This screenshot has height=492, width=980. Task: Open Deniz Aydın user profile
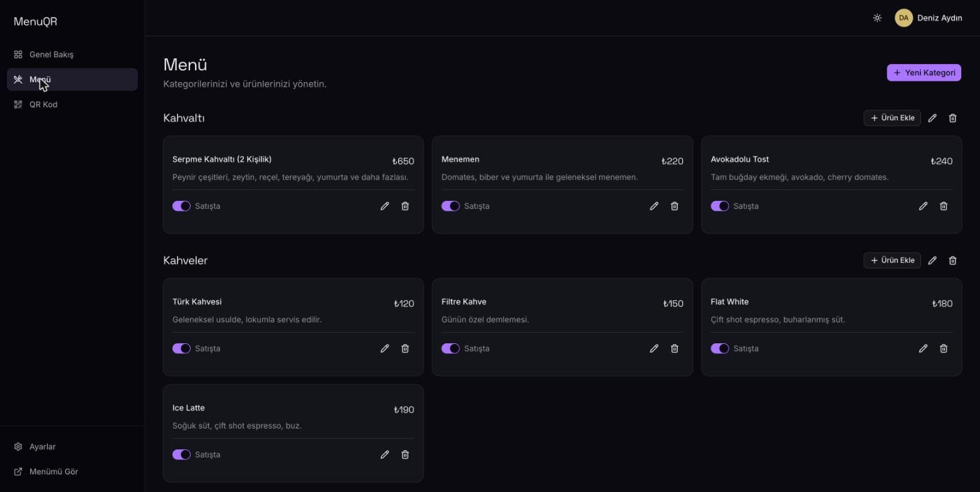929,18
